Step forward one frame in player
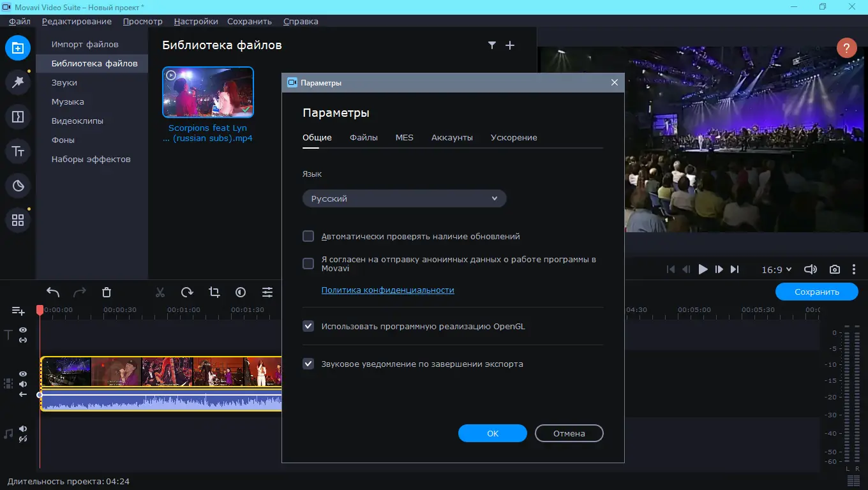 click(719, 269)
